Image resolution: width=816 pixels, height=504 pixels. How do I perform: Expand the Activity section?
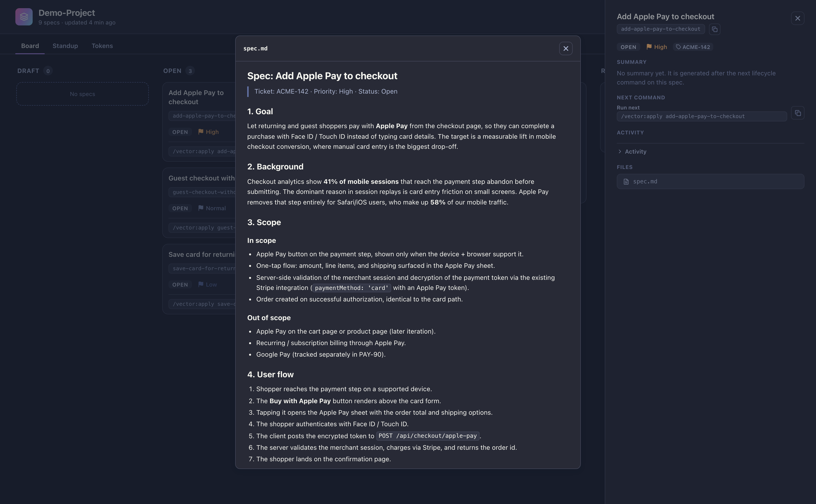point(632,152)
